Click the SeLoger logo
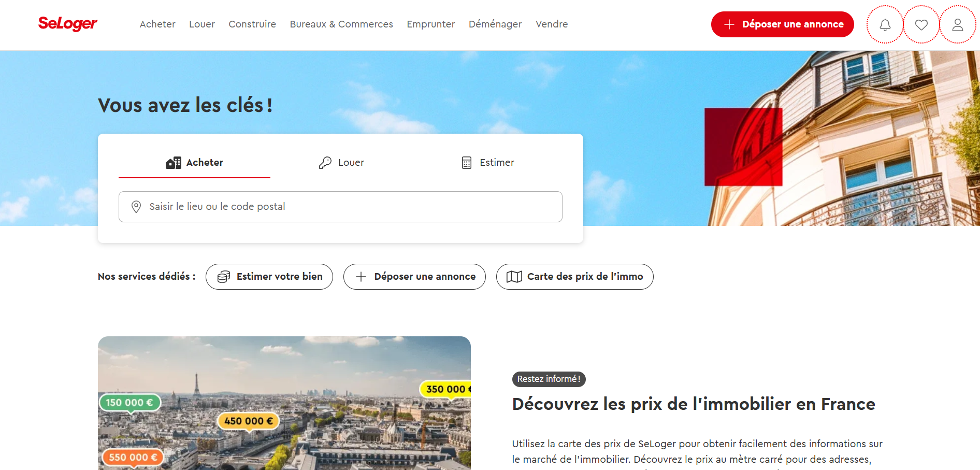 [68, 24]
